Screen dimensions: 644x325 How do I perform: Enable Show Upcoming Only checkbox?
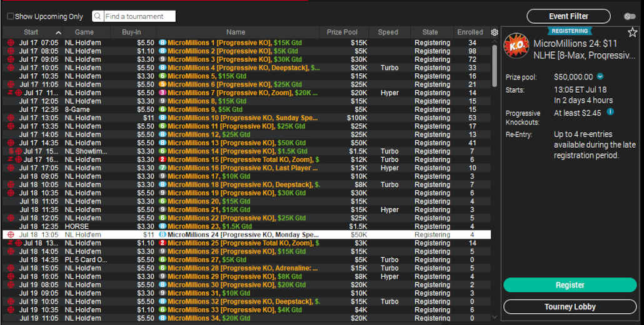[10, 16]
